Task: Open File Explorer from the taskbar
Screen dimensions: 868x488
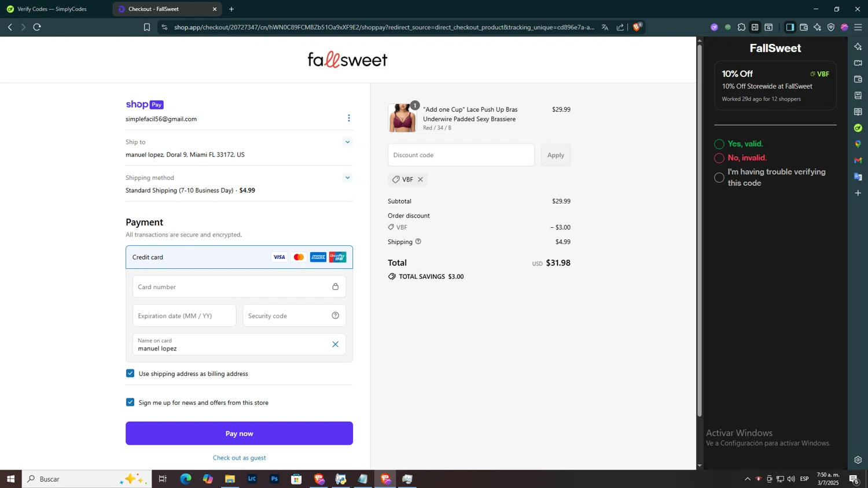Action: (x=230, y=479)
